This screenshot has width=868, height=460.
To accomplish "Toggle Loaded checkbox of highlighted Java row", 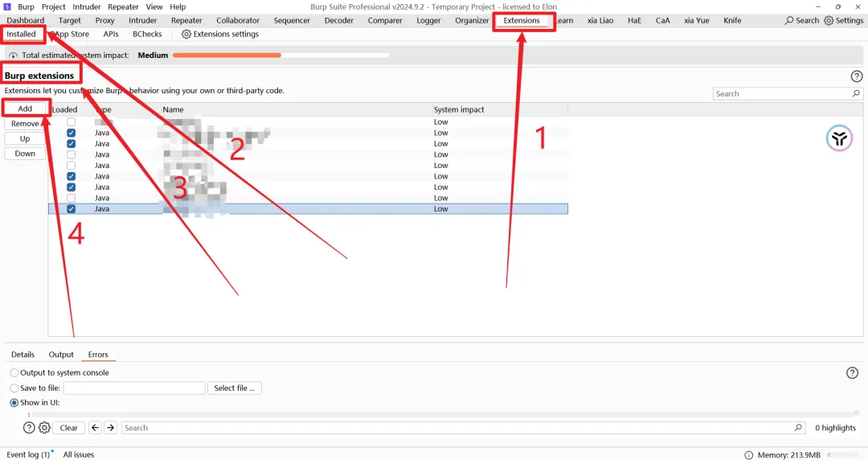I will (x=72, y=209).
